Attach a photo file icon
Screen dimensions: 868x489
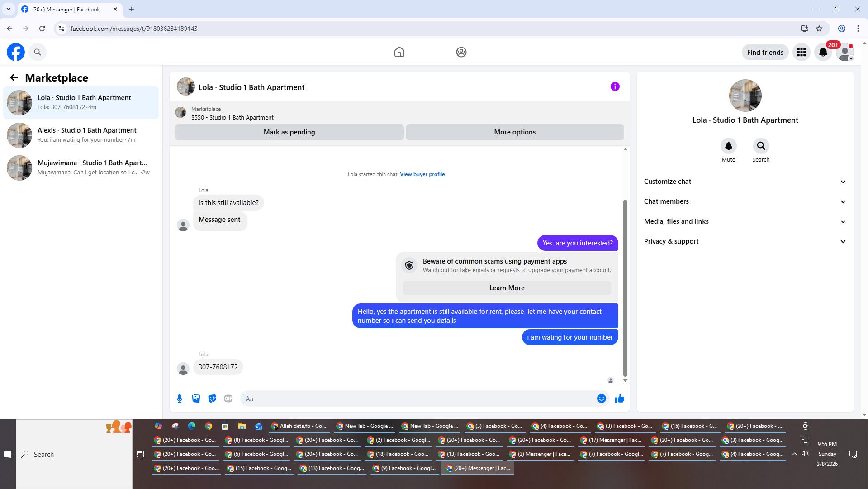[x=196, y=398]
